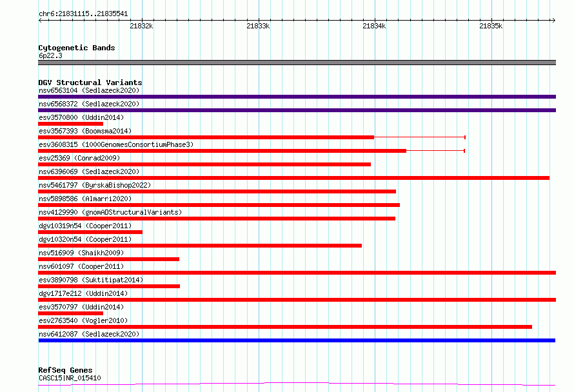This screenshot has height=392, width=574.
Task: Click the magenta CASC15 gene line
Action: 297,384
